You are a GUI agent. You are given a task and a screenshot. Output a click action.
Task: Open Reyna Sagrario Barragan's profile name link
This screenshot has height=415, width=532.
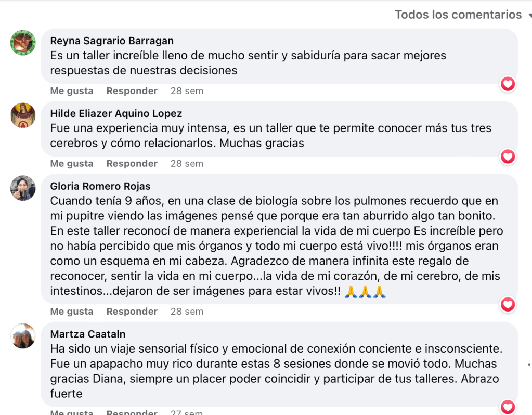112,41
